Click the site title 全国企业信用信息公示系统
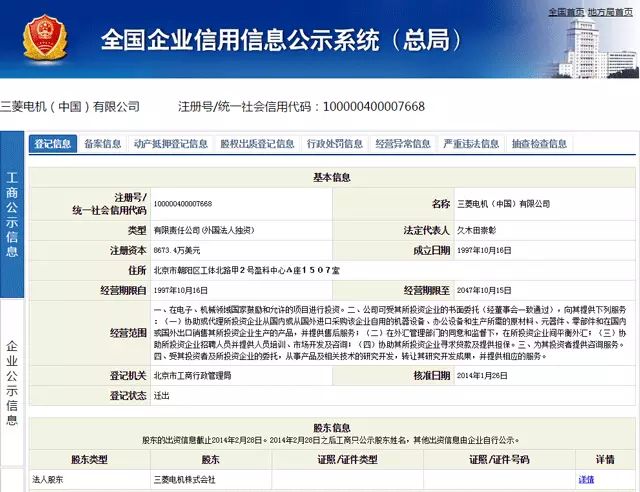 240,40
